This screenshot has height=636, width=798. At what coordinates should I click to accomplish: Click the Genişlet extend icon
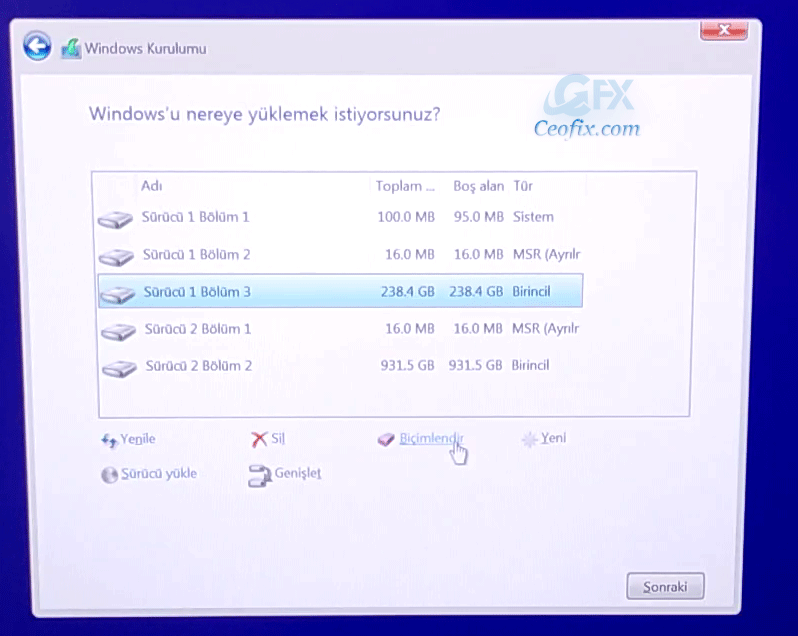click(x=260, y=475)
